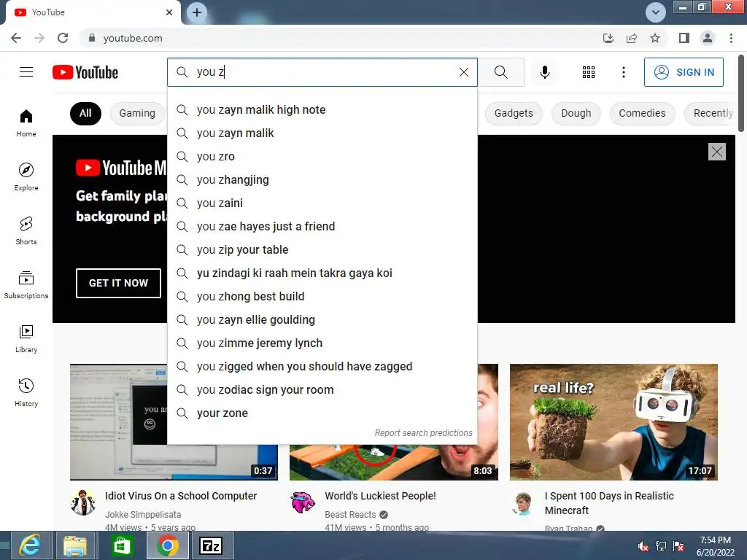Viewport: 747px width, 560px height.
Task: Clear the search box with the X
Action: pos(463,72)
